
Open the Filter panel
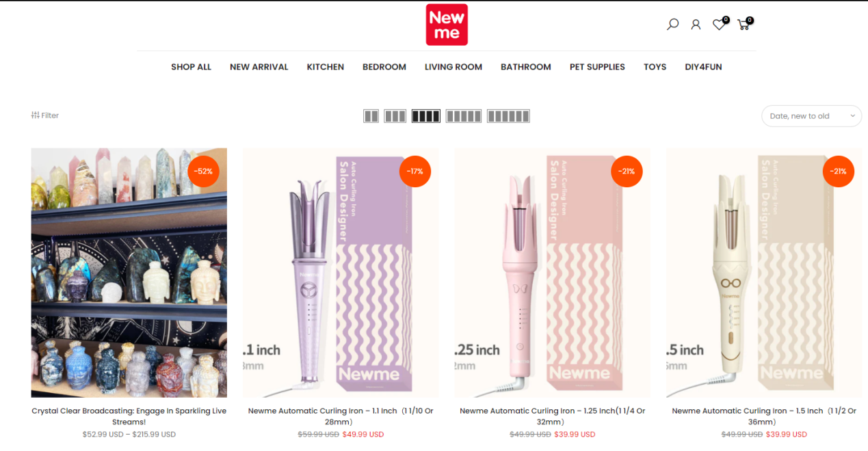[x=45, y=115]
